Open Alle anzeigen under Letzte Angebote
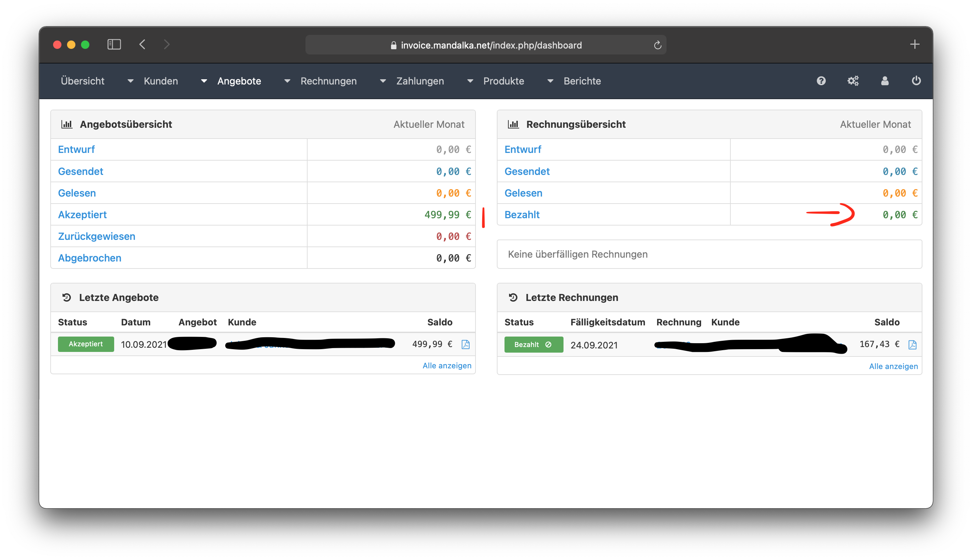The image size is (972, 560). click(x=447, y=366)
